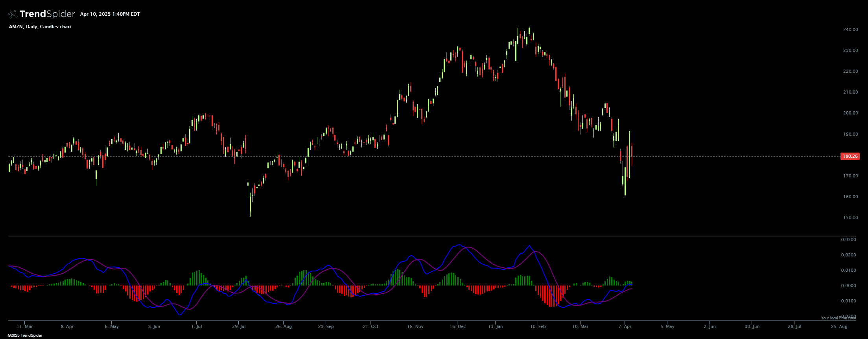Click the 13. Jan date label
The height and width of the screenshot is (339, 868).
pyautogui.click(x=496, y=326)
